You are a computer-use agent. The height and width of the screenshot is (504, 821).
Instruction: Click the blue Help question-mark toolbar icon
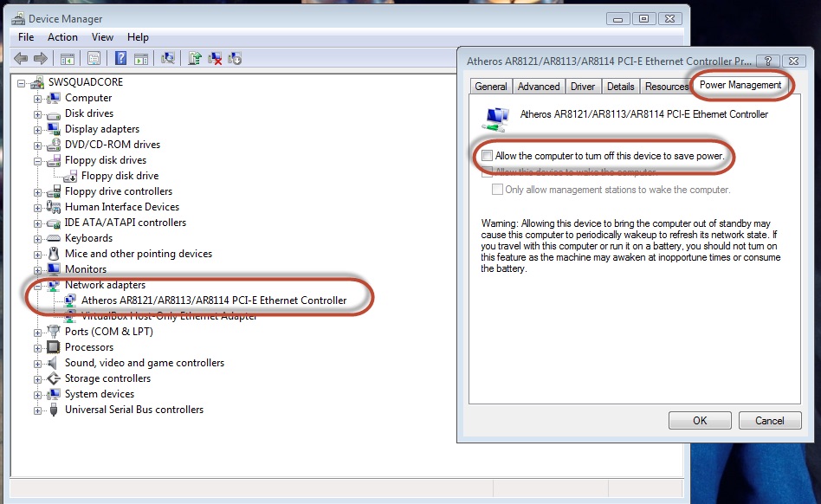pos(120,58)
